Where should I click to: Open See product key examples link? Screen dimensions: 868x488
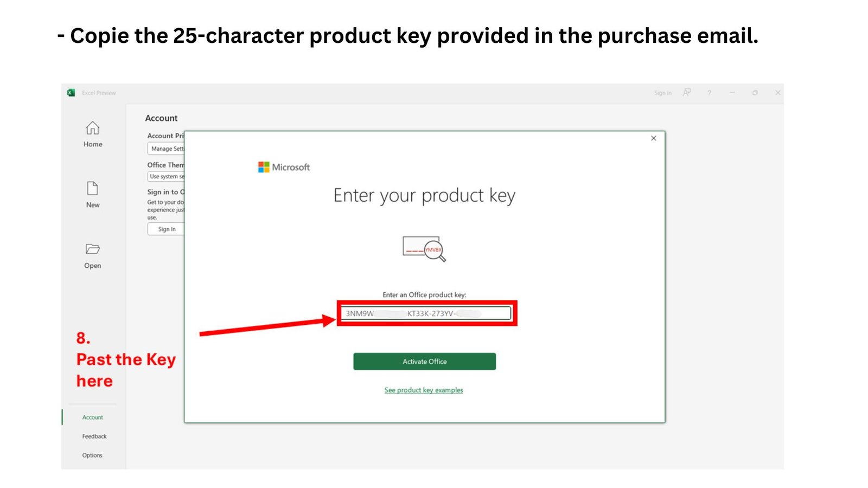click(423, 390)
